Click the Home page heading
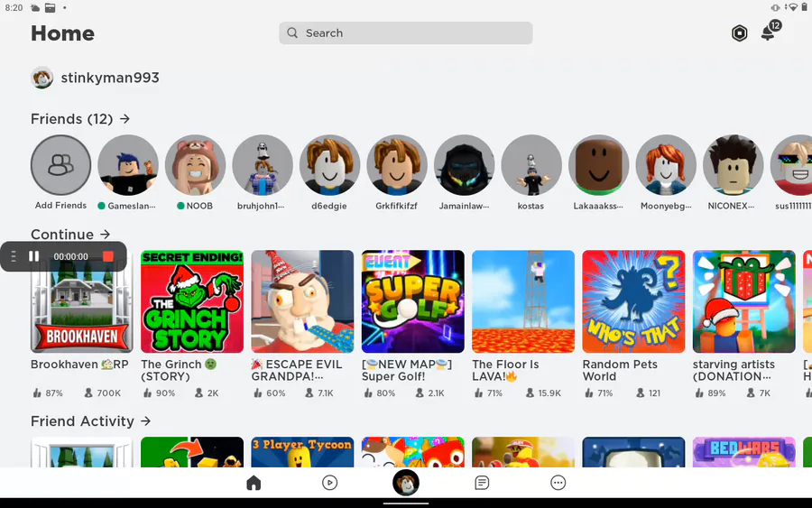Screen dimensions: 812x508 click(x=62, y=33)
